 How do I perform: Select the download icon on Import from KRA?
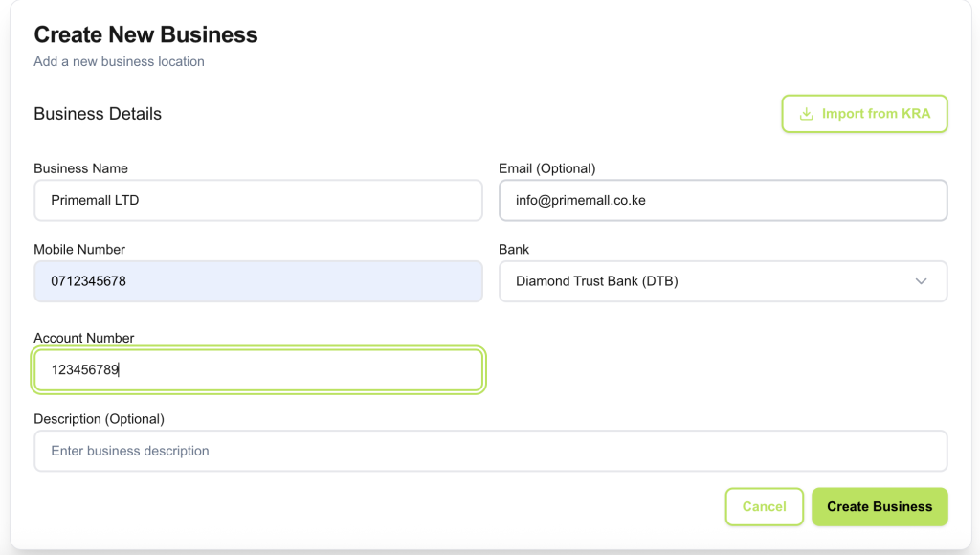tap(806, 114)
